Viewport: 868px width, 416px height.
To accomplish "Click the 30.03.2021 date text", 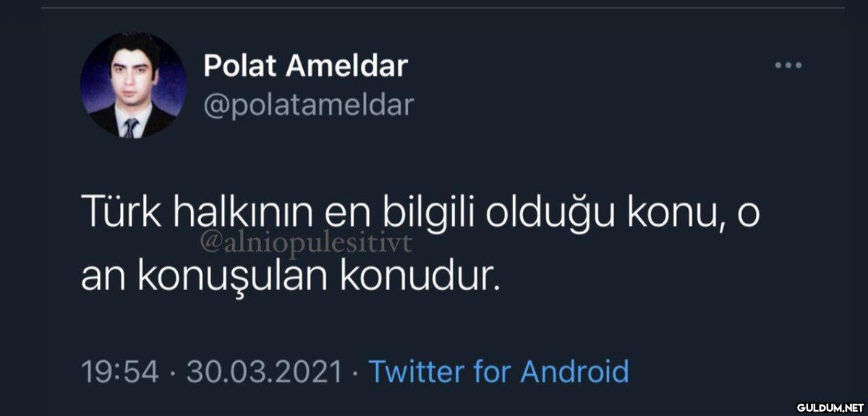I will [264, 372].
